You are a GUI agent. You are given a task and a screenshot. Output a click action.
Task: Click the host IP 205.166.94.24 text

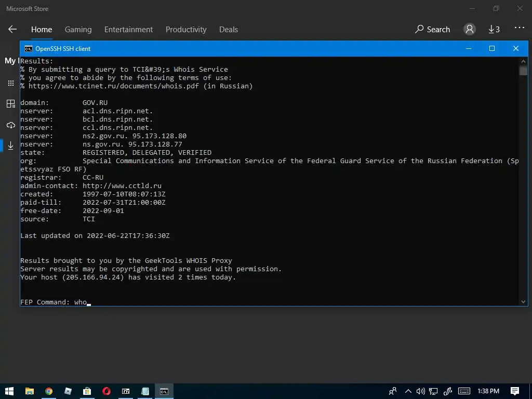pos(93,277)
